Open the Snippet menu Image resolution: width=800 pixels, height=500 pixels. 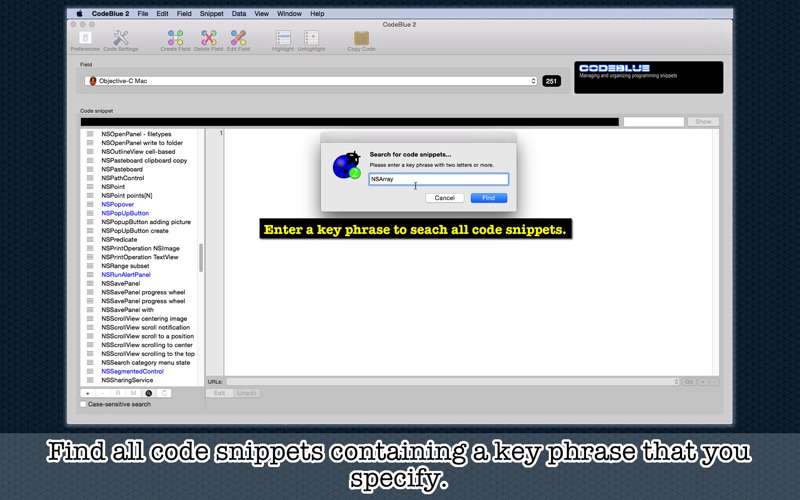211,14
